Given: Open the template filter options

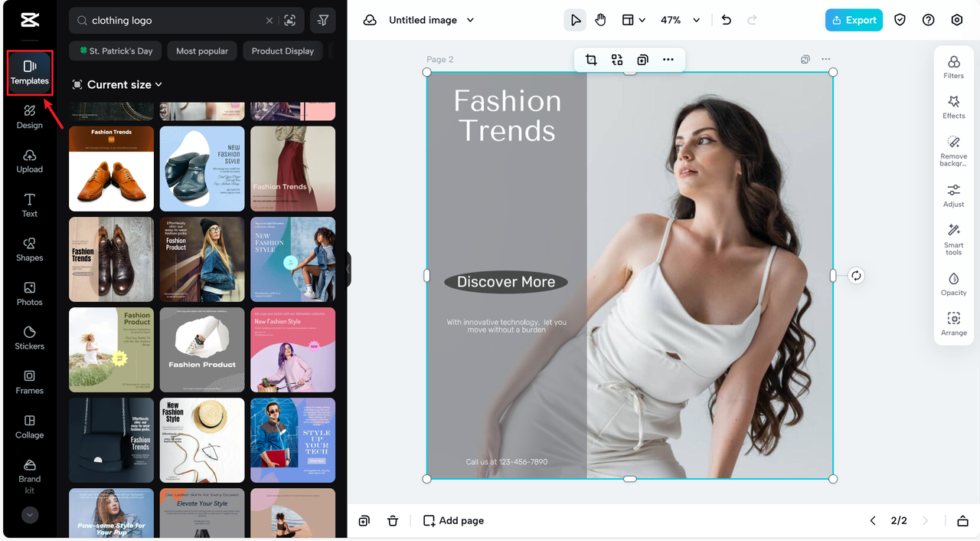Looking at the screenshot, I should tap(323, 21).
